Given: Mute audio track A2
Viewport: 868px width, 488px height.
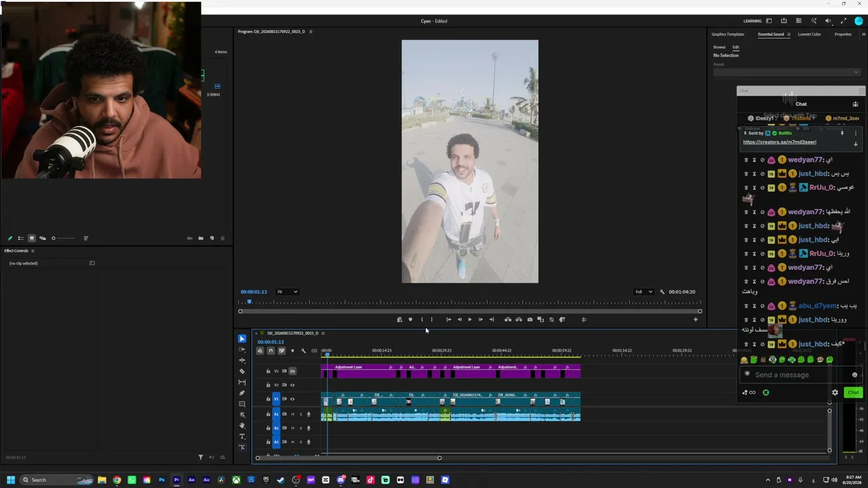Looking at the screenshot, I should (x=293, y=428).
